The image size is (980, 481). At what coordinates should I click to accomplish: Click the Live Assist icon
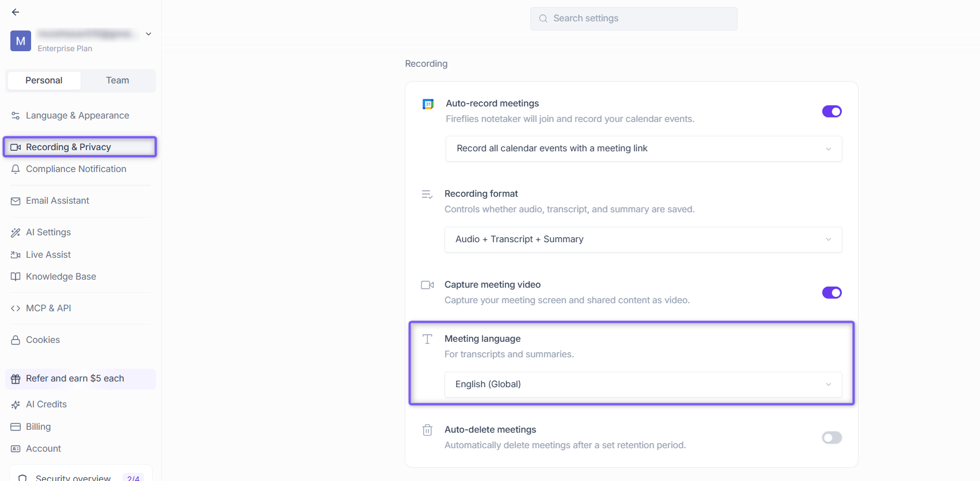tap(16, 255)
